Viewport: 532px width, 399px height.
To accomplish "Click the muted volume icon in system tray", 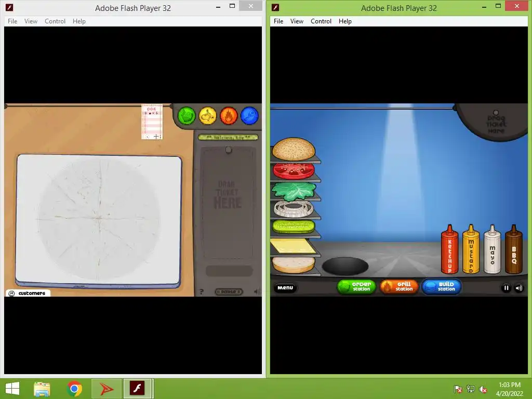I will [483, 389].
